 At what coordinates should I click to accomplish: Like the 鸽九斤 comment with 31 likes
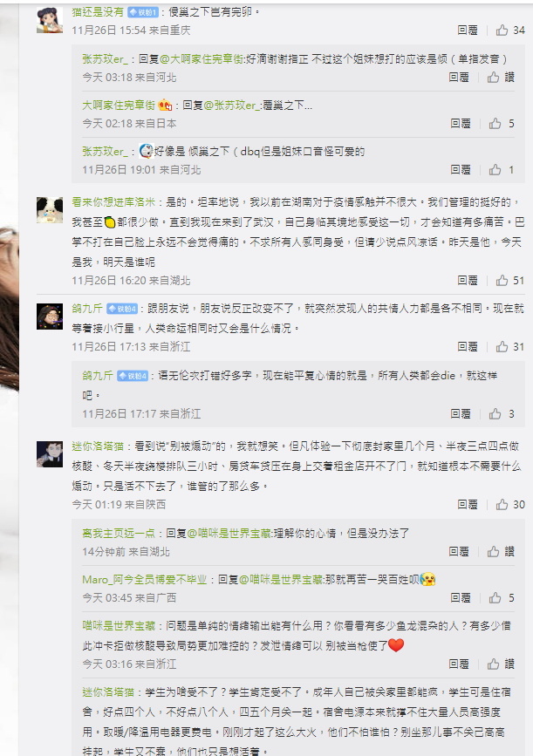[510, 347]
